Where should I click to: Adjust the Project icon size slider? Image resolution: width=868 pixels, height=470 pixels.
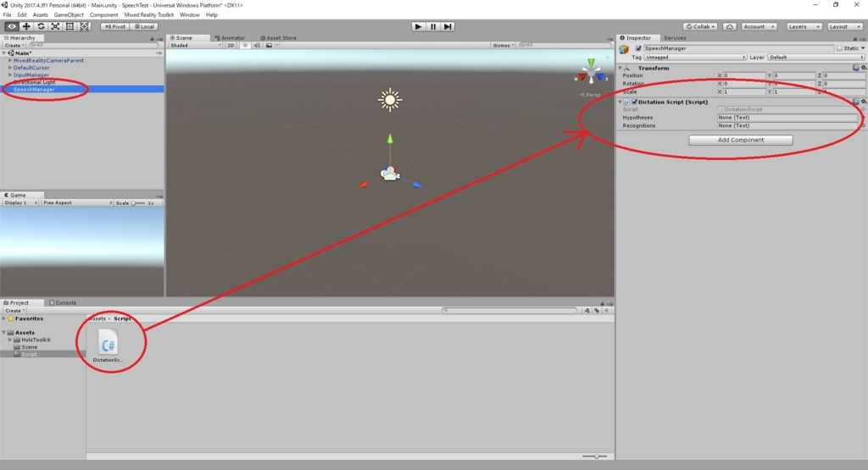[x=594, y=456]
